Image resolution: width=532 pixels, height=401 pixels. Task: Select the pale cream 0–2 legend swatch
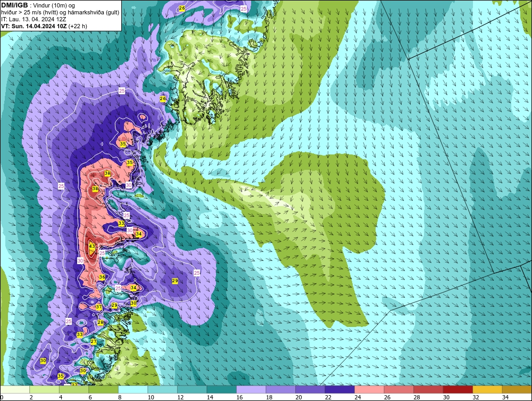point(15,389)
